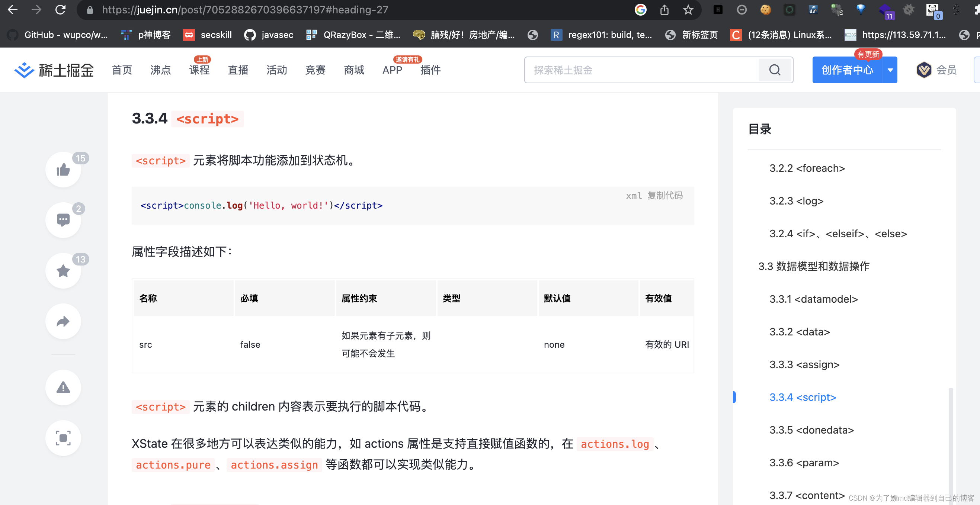This screenshot has height=505, width=980.
Task: Open browser share icon in address bar
Action: click(664, 10)
